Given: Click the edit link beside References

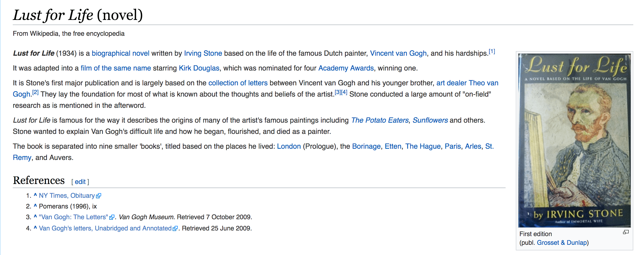Looking at the screenshot, I should (x=80, y=182).
